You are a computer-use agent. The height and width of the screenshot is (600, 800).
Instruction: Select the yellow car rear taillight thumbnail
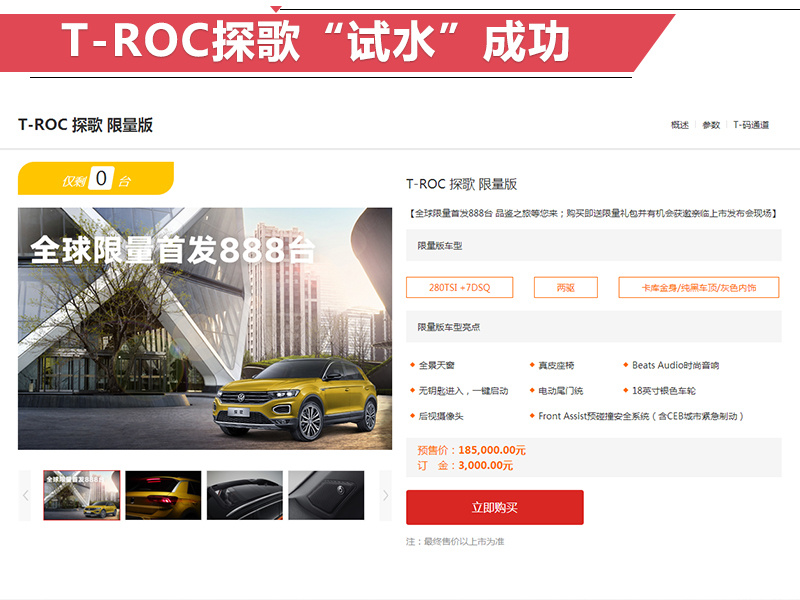point(163,495)
